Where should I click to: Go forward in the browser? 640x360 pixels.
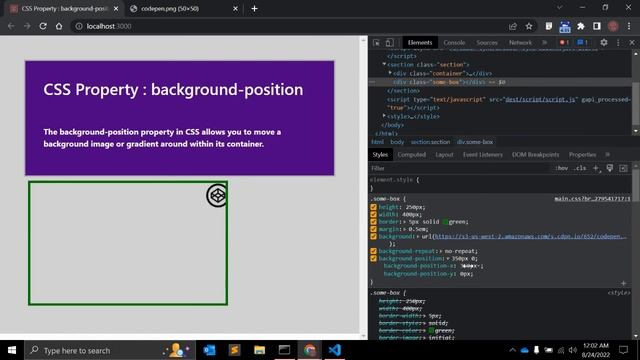click(x=27, y=26)
